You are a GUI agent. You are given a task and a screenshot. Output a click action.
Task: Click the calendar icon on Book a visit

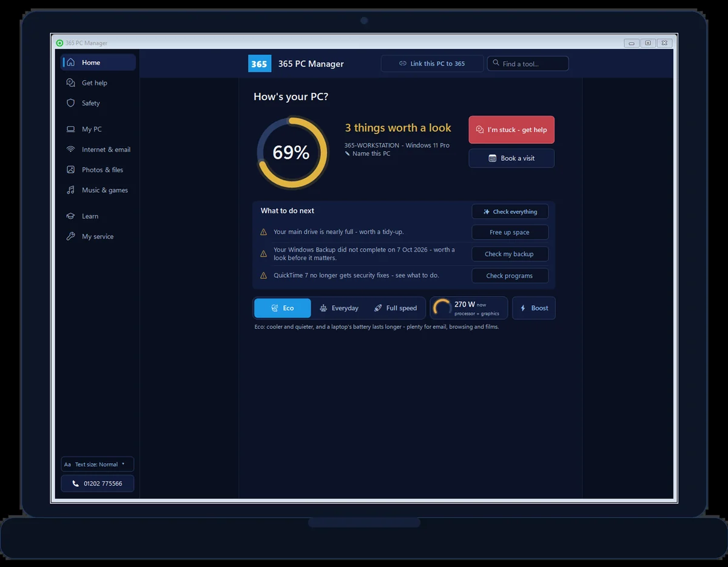click(x=493, y=158)
